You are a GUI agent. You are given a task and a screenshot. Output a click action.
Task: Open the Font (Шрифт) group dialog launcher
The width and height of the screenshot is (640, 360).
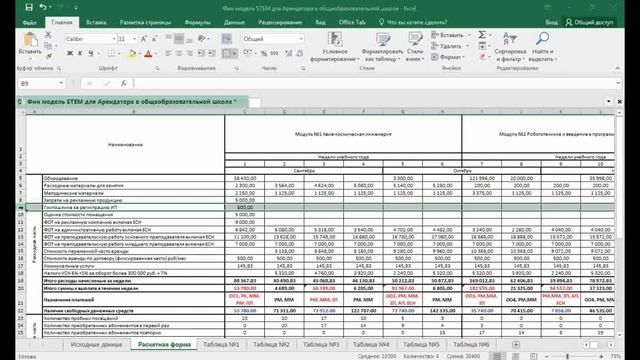point(157,69)
